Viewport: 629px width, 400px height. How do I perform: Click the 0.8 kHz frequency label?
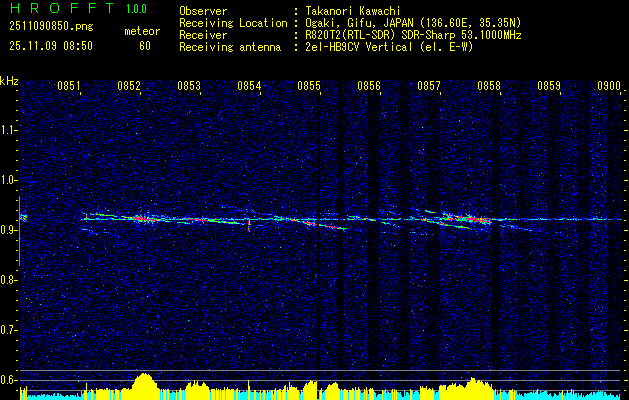[9, 280]
